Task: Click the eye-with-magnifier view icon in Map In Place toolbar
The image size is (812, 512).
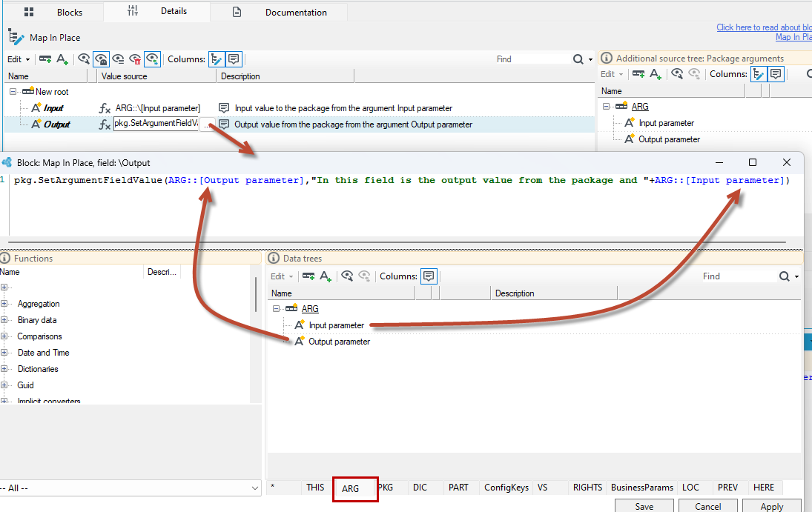Action: [84, 59]
